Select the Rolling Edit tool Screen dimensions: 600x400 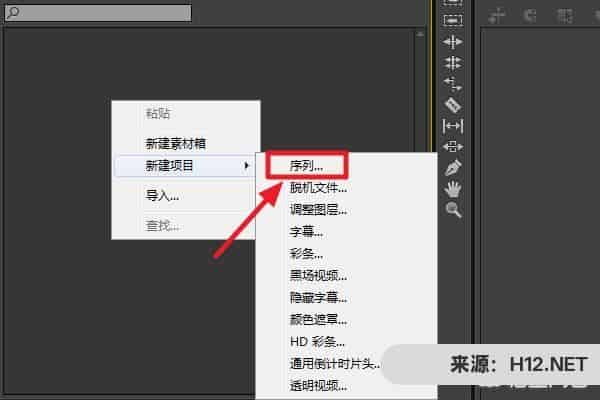click(453, 63)
